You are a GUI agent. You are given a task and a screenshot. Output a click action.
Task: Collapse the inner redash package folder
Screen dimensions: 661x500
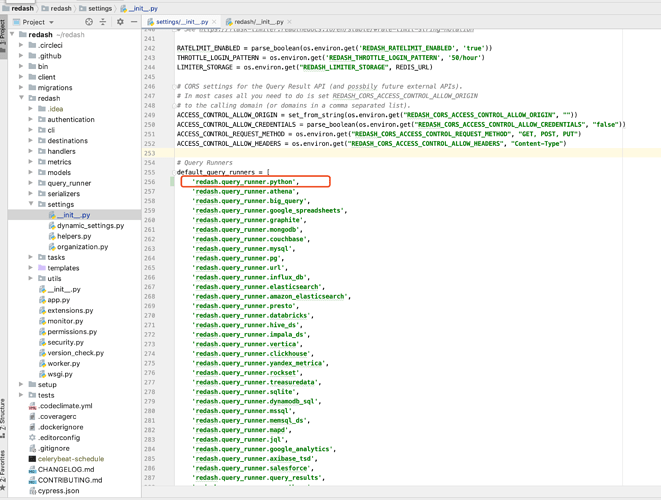click(21, 98)
